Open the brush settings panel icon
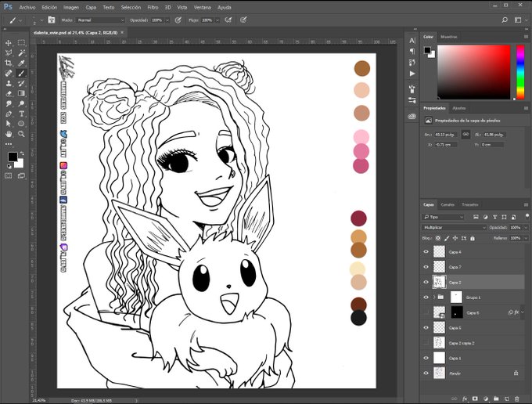The height and width of the screenshot is (404, 532). pyautogui.click(x=51, y=20)
